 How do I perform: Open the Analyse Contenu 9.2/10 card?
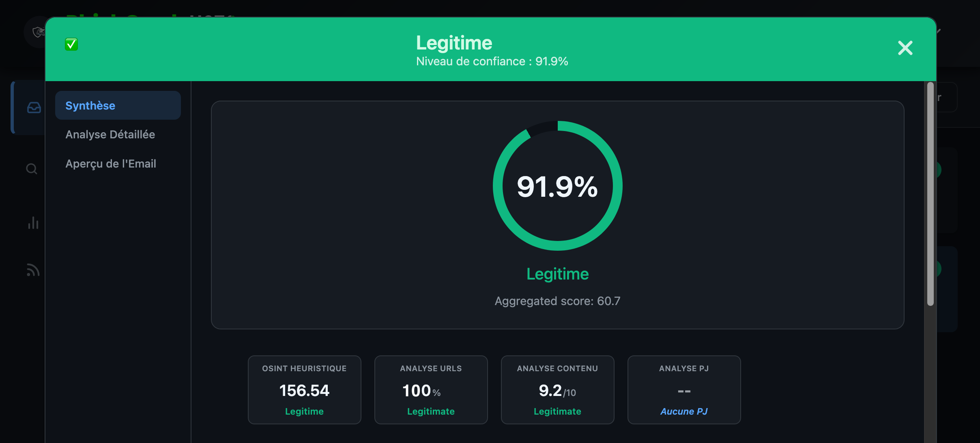click(557, 390)
